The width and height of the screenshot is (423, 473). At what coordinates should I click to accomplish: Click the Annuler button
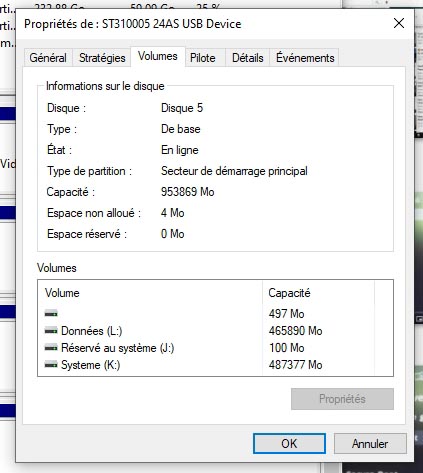[x=370, y=444]
